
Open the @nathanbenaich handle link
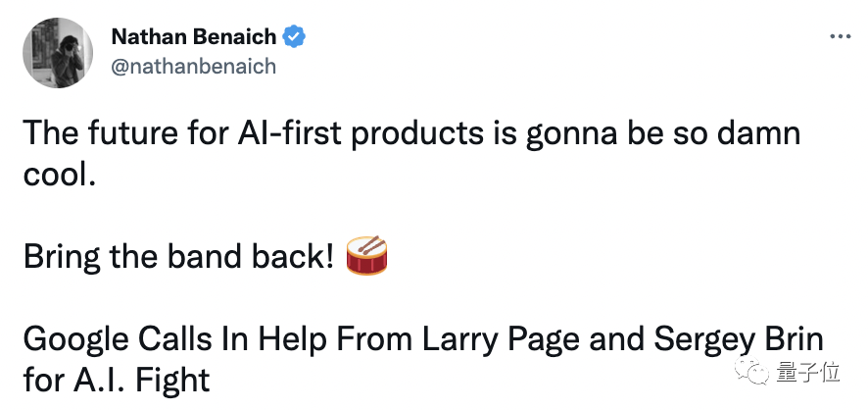click(x=194, y=66)
